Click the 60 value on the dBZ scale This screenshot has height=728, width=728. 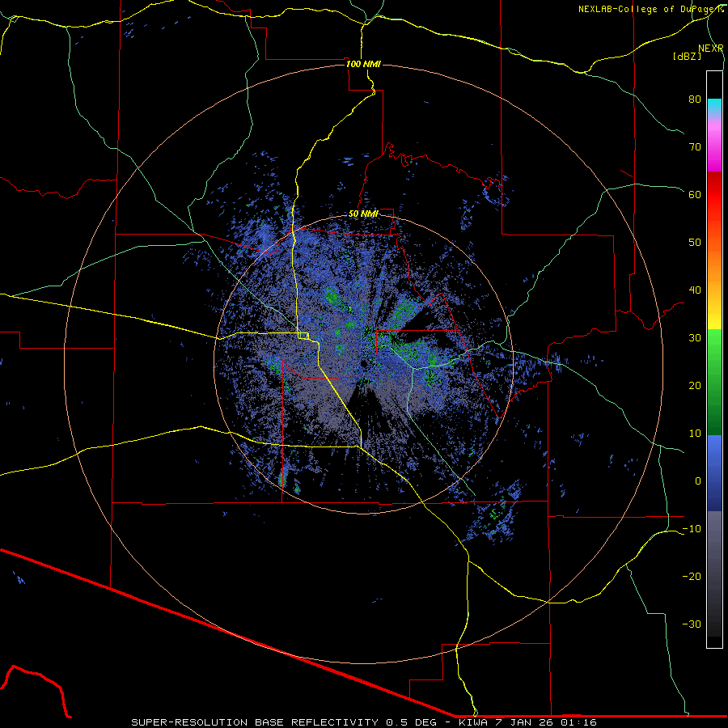[695, 194]
